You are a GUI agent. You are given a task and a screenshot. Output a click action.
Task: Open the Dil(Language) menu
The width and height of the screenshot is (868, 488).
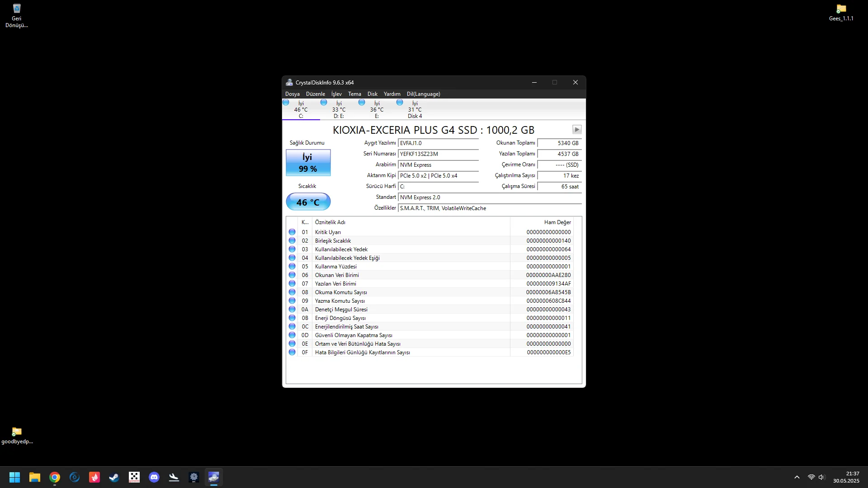point(423,94)
